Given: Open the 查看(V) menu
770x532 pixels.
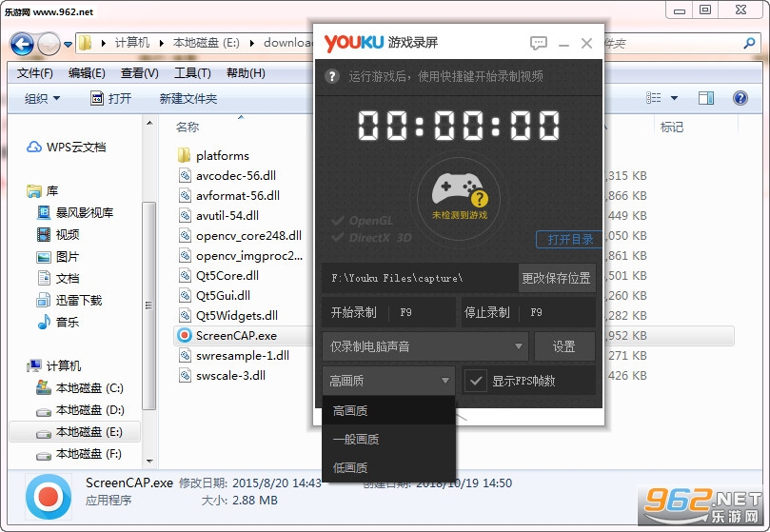Looking at the screenshot, I should [140, 73].
